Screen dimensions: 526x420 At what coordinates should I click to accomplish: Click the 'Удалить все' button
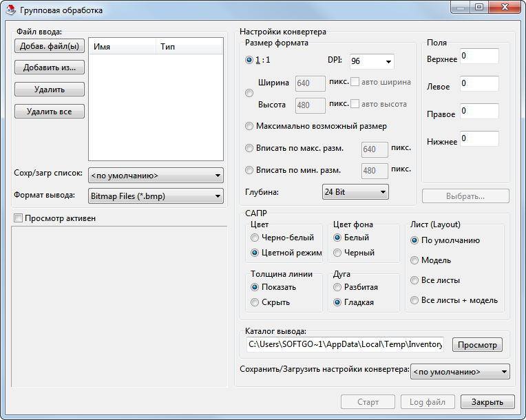[49, 111]
